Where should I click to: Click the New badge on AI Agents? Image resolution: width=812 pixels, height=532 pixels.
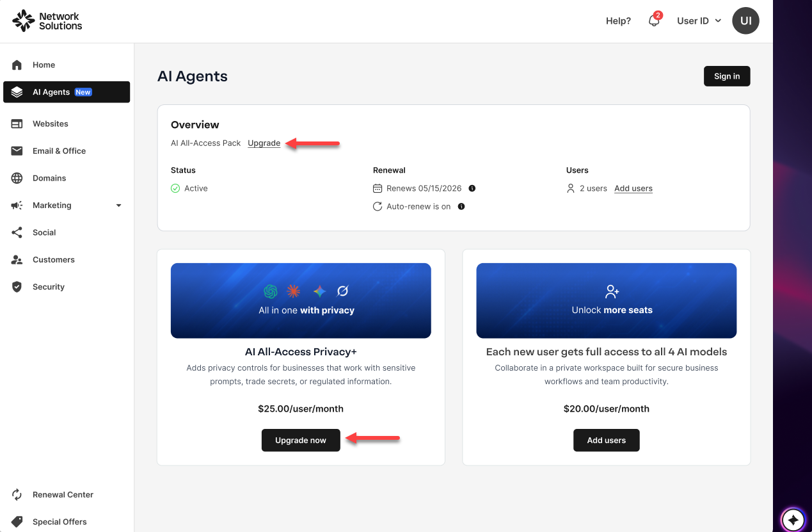pos(83,92)
